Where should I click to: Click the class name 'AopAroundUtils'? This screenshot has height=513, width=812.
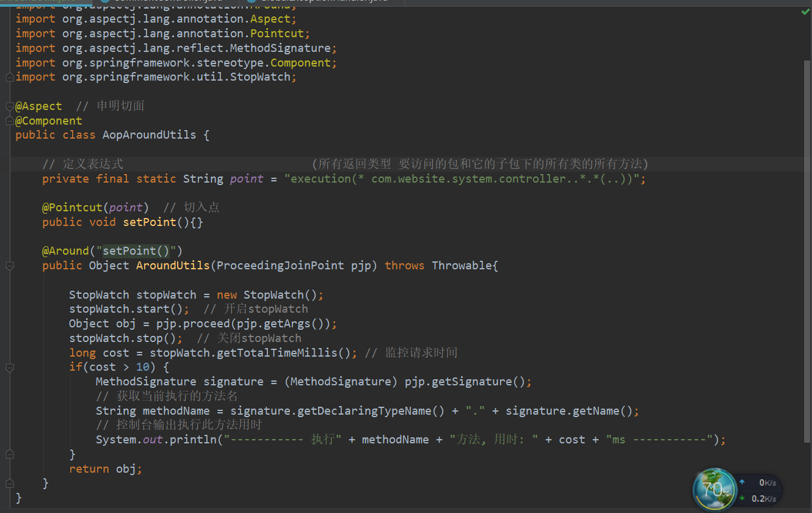click(150, 135)
